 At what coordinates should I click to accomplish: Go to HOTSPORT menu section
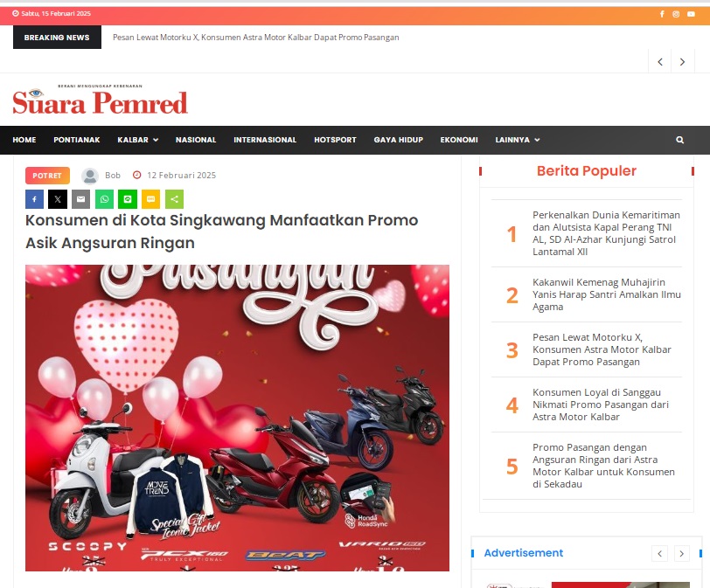(x=335, y=140)
